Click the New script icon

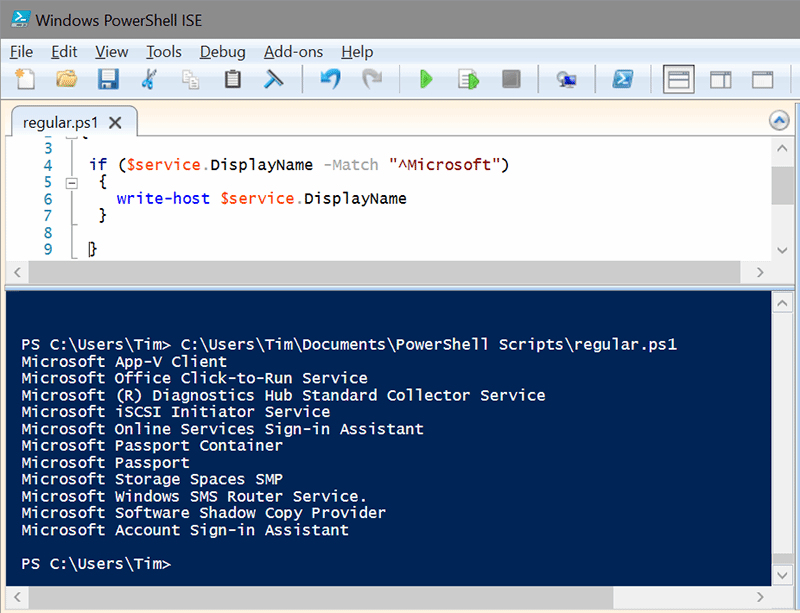point(25,79)
